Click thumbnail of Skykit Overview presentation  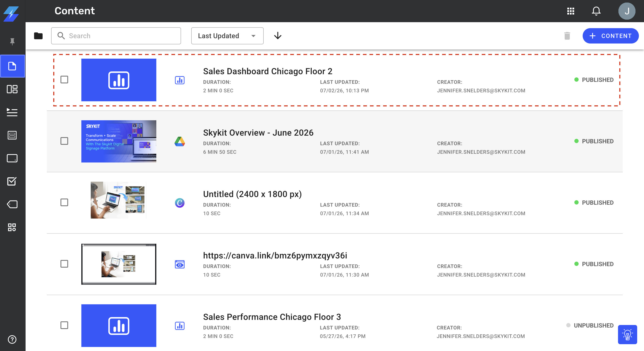click(x=119, y=141)
